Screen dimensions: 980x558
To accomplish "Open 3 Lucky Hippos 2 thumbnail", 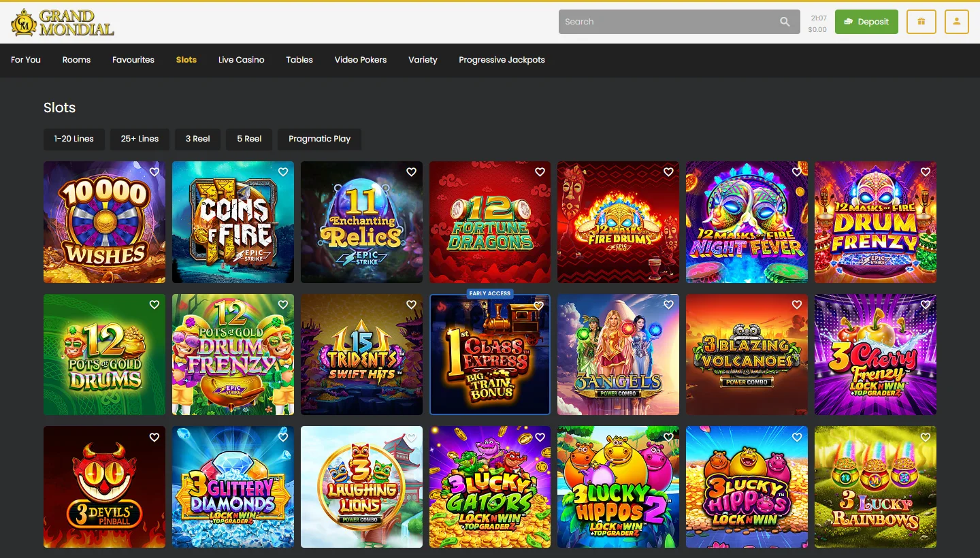I will pyautogui.click(x=619, y=487).
